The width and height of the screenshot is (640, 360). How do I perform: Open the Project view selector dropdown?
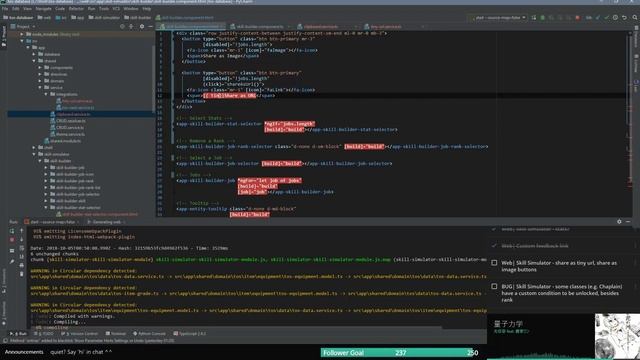(24, 27)
